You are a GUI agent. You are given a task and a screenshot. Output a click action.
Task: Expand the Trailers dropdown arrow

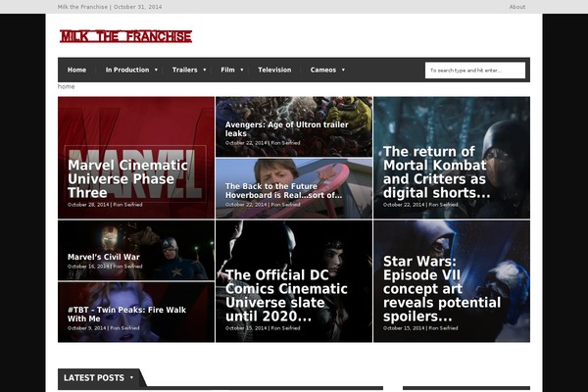point(205,70)
